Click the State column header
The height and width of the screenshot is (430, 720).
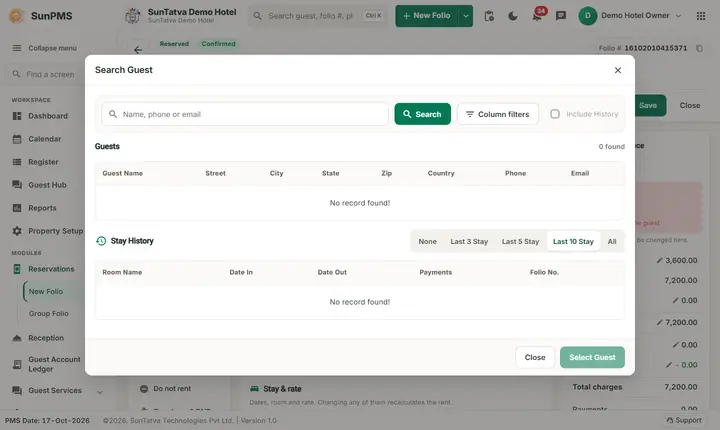click(x=331, y=173)
